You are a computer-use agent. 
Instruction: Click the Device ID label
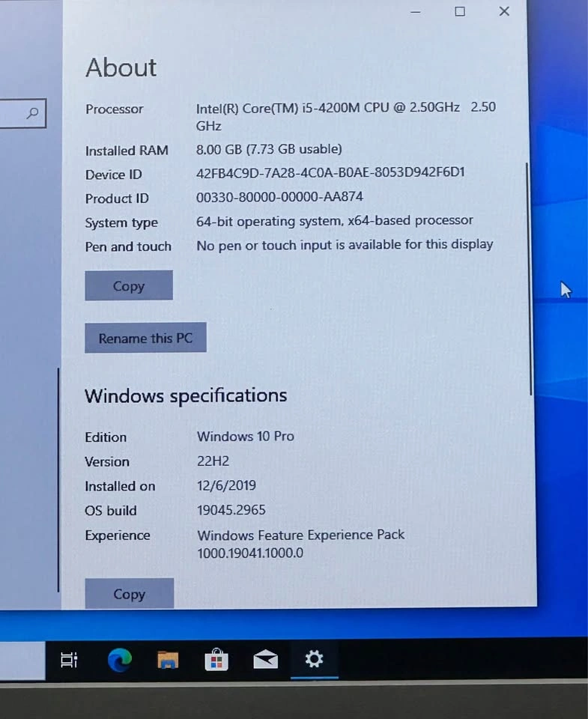pos(113,175)
